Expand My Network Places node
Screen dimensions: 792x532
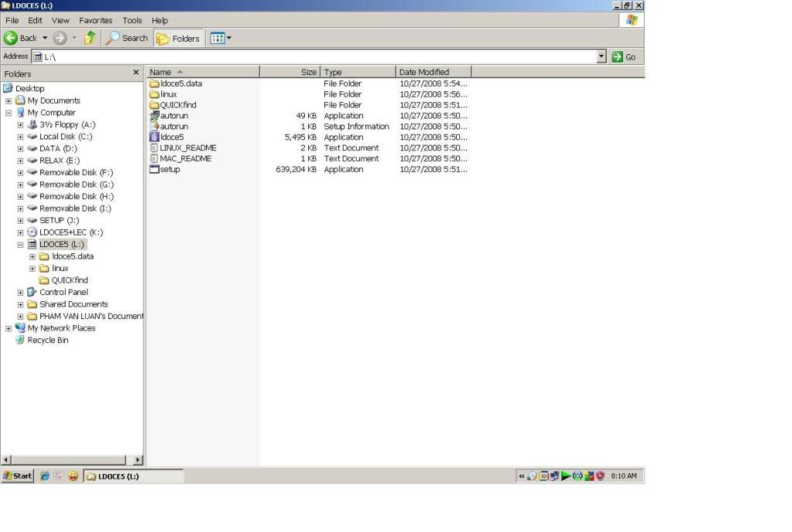point(9,328)
